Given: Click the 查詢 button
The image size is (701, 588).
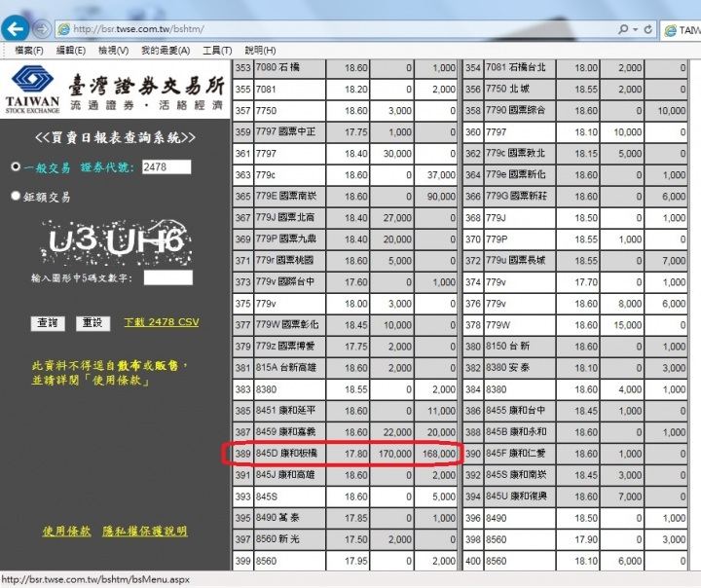Looking at the screenshot, I should click(x=48, y=323).
